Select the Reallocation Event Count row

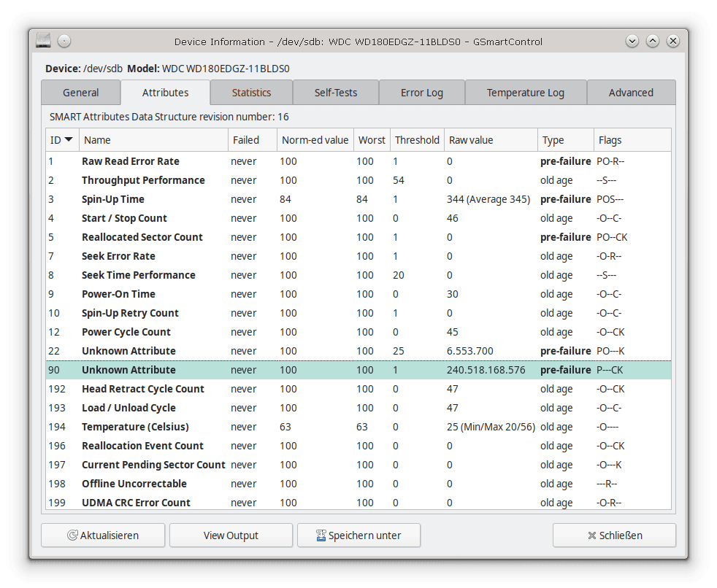358,446
